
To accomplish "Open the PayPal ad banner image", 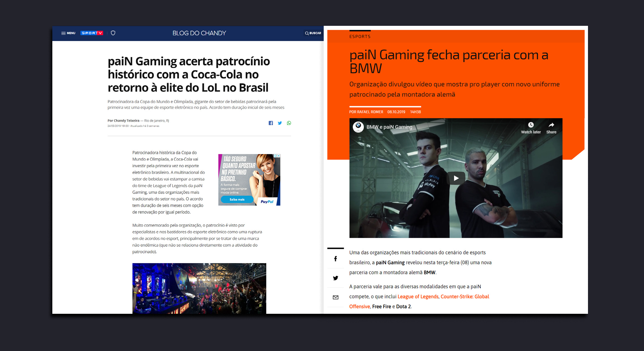I will point(249,180).
